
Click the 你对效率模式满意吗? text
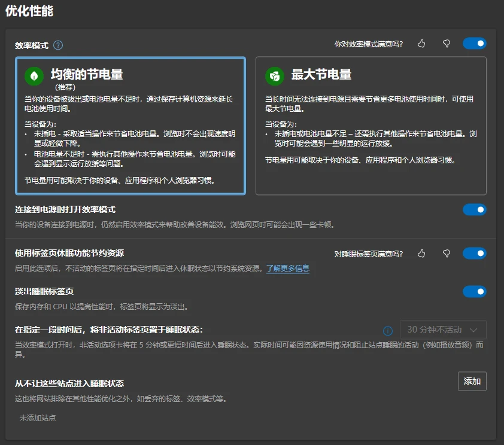coord(368,44)
